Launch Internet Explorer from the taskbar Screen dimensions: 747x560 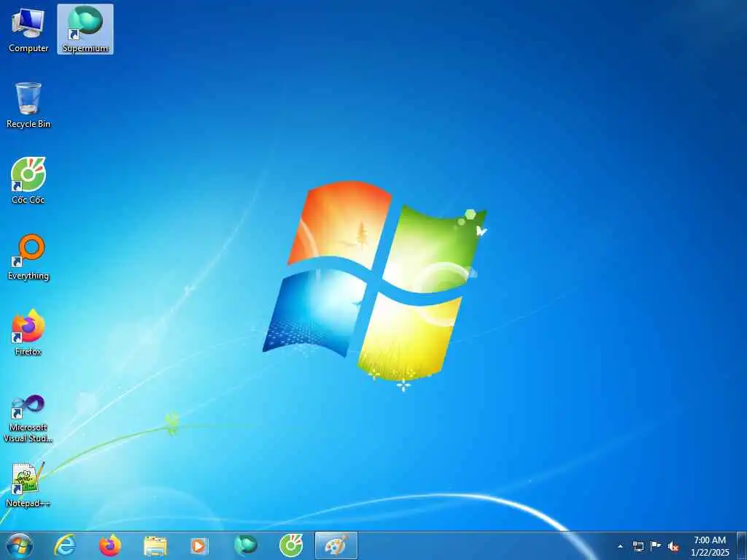65,545
